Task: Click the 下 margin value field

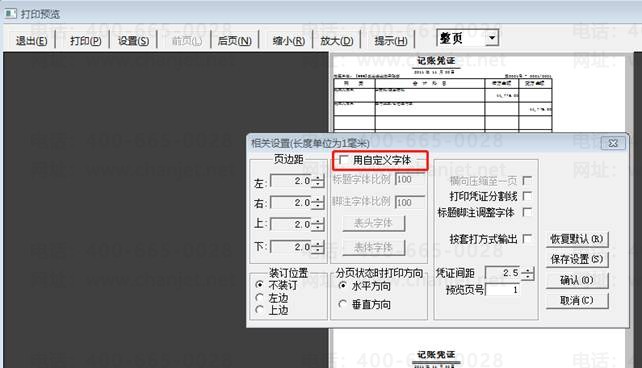Action: 291,247
